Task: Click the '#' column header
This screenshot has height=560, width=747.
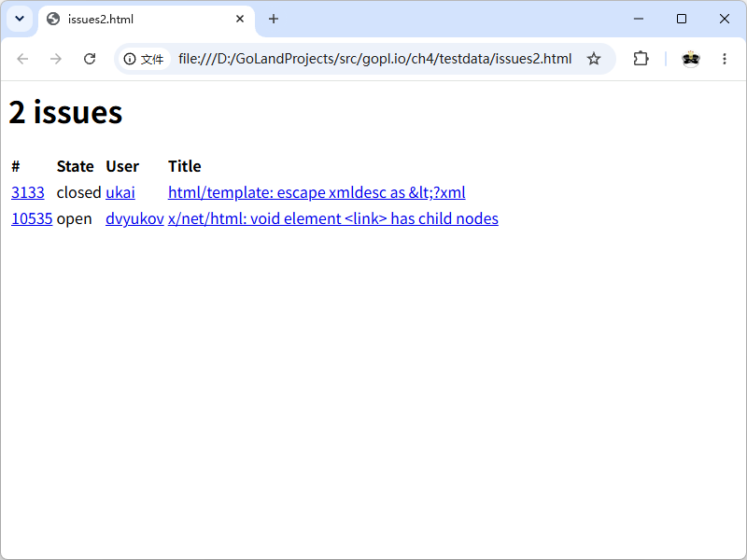Action: [16, 166]
